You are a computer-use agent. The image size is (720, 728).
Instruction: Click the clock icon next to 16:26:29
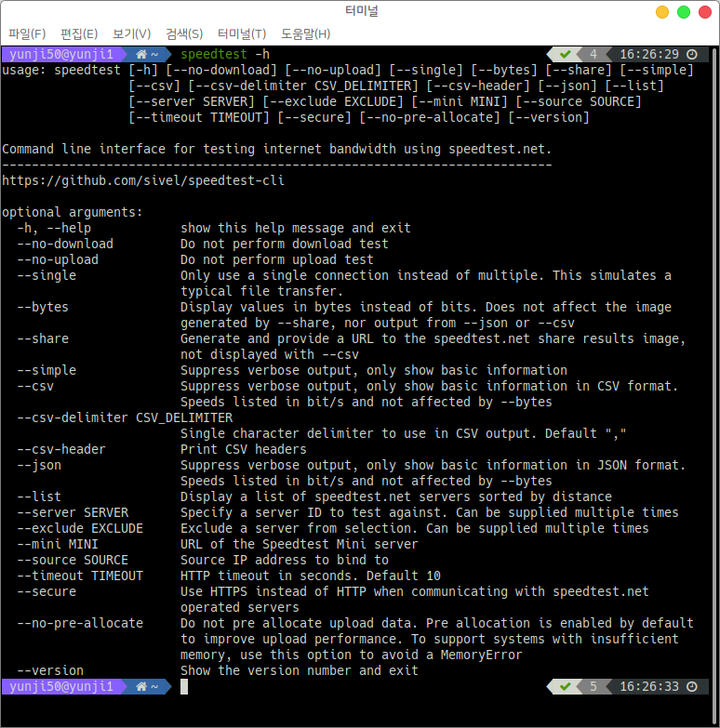tap(691, 54)
